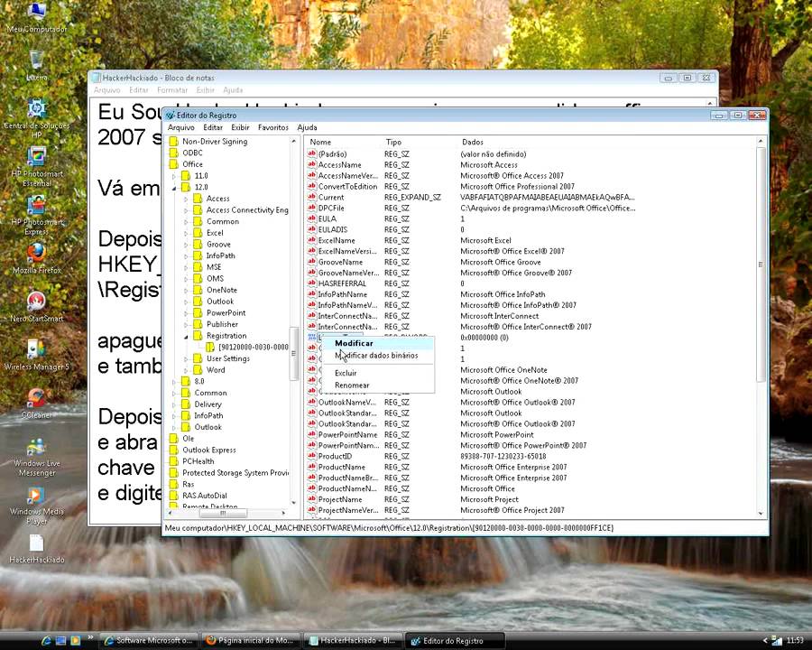The width and height of the screenshot is (812, 650).
Task: Choose Modificar dados binários option
Action: [376, 355]
